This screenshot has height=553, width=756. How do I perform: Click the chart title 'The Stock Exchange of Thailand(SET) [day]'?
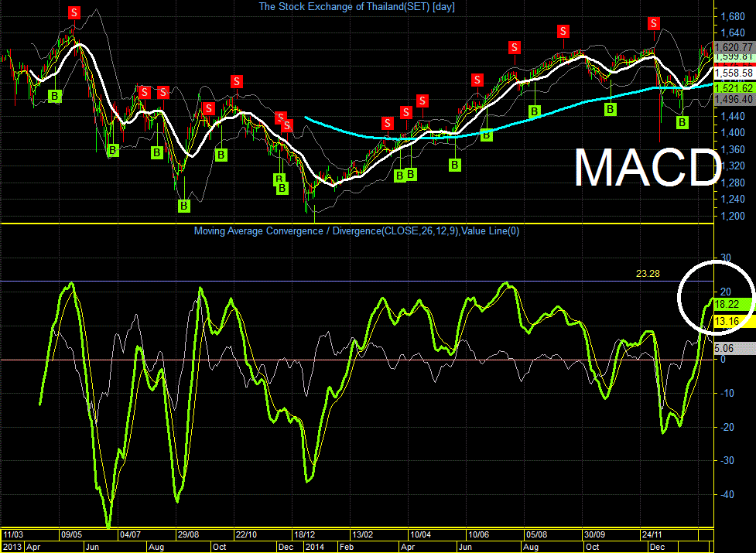357,7
